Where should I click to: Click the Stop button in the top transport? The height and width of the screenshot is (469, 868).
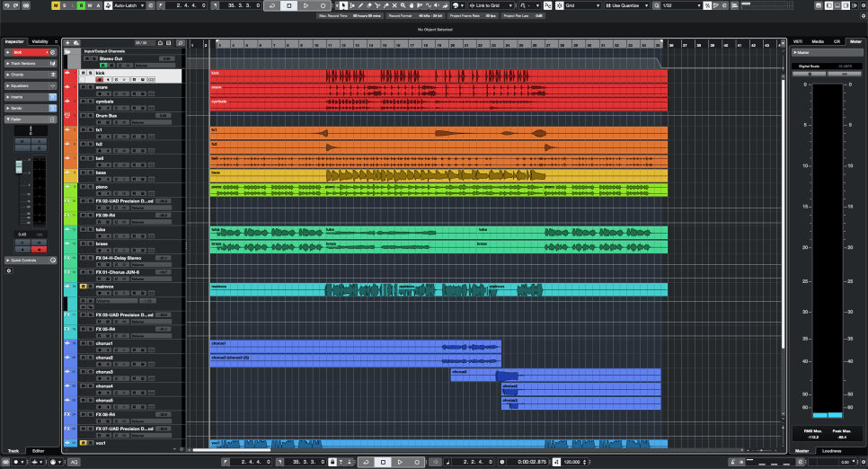pos(288,5)
